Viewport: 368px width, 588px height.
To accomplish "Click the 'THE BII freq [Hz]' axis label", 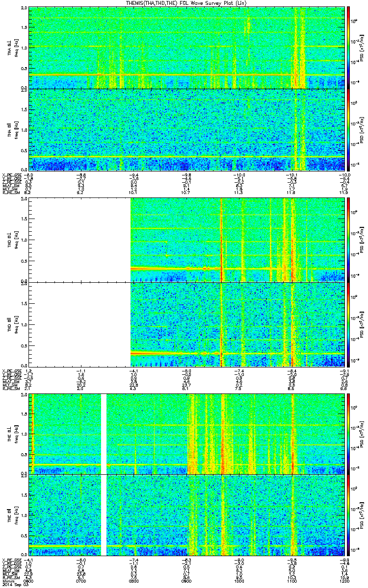I will 13,515.
